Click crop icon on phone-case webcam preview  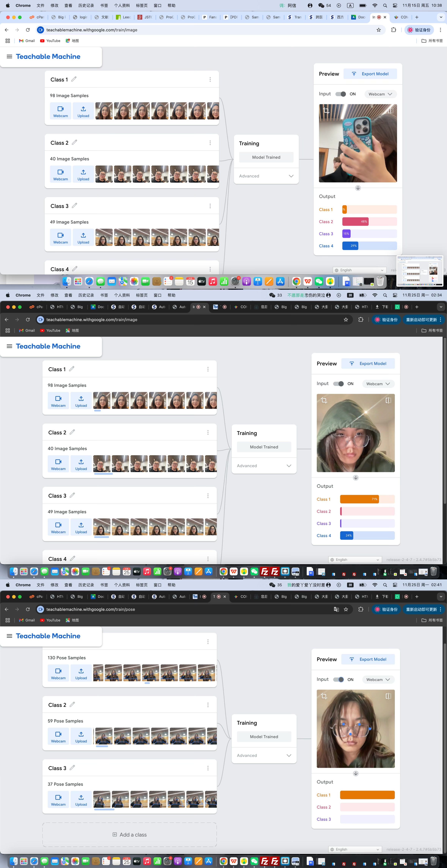326,111
